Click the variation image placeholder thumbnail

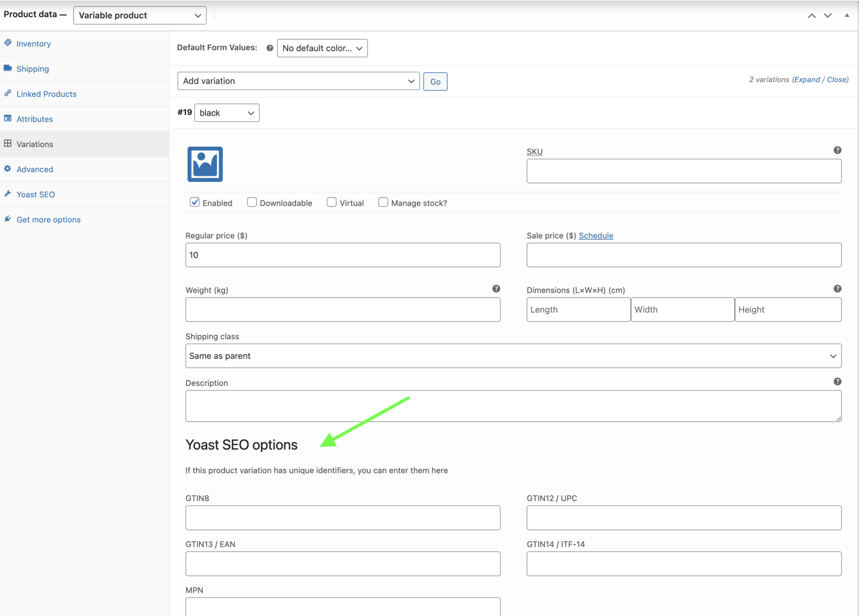204,164
